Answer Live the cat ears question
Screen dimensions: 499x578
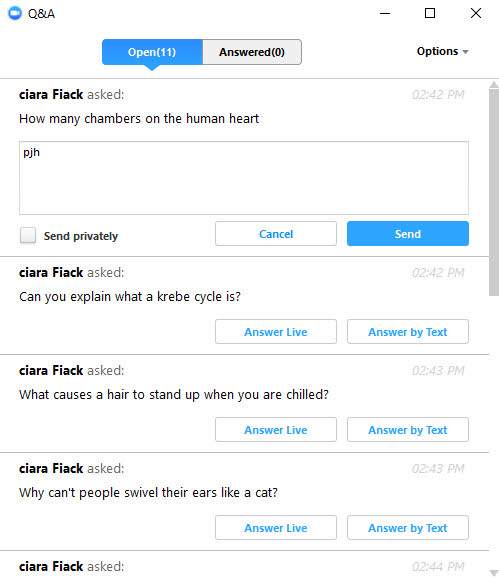tap(276, 528)
